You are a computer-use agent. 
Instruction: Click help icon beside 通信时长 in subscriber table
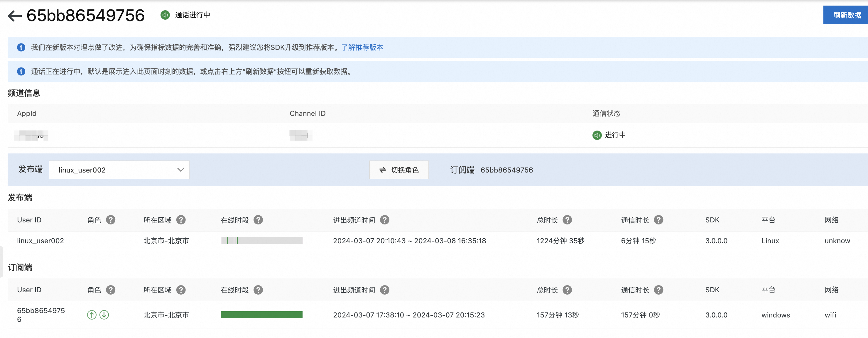[658, 290]
